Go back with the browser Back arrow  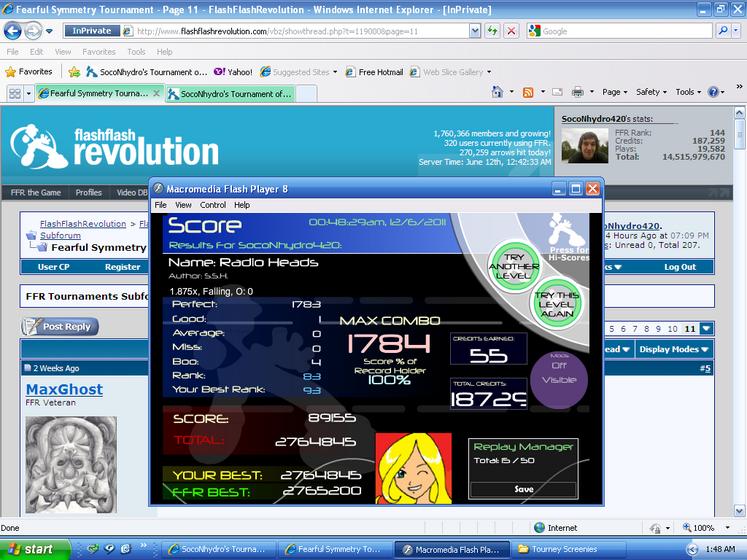(x=12, y=31)
